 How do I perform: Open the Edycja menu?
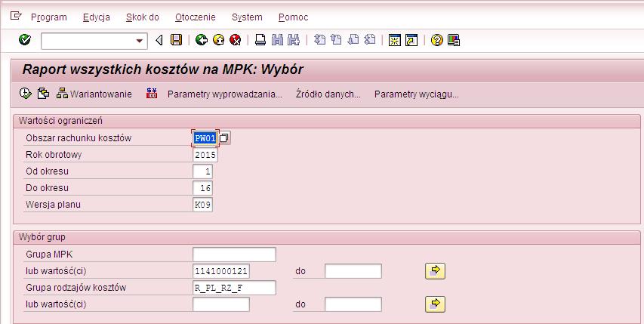(97, 17)
